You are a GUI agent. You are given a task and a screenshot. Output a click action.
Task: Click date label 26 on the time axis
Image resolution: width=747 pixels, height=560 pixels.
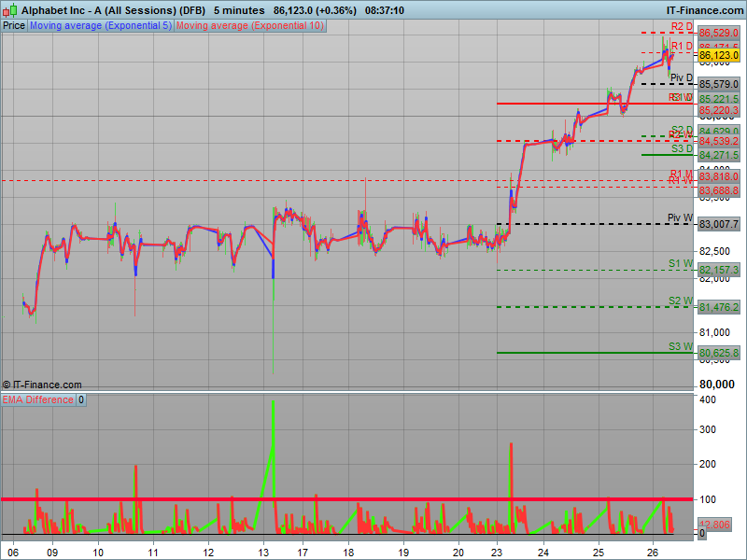(653, 553)
